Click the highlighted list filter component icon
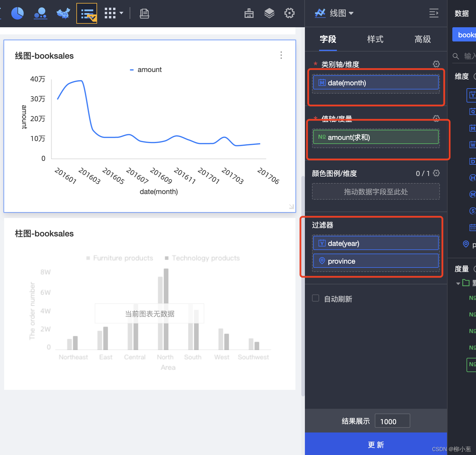Image resolution: width=476 pixels, height=455 pixels. [x=87, y=13]
